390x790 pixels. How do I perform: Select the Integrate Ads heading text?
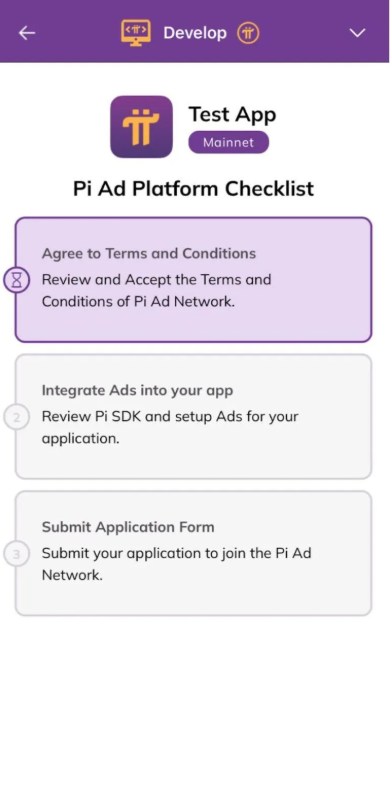137,390
